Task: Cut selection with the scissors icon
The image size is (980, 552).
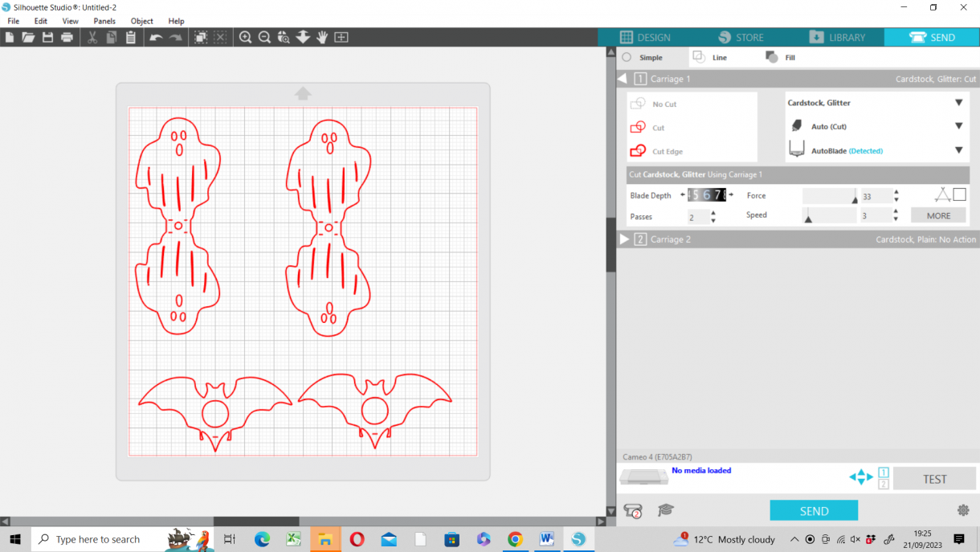Action: [x=92, y=38]
